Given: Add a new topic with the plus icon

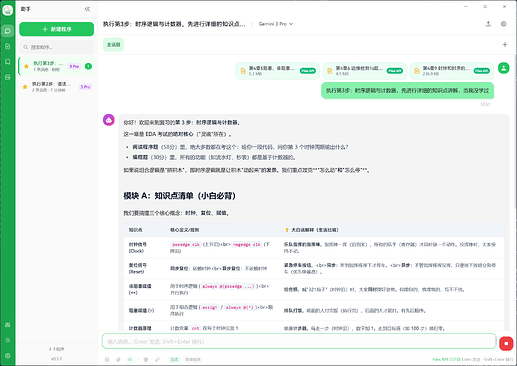Looking at the screenshot, I should click(x=505, y=44).
